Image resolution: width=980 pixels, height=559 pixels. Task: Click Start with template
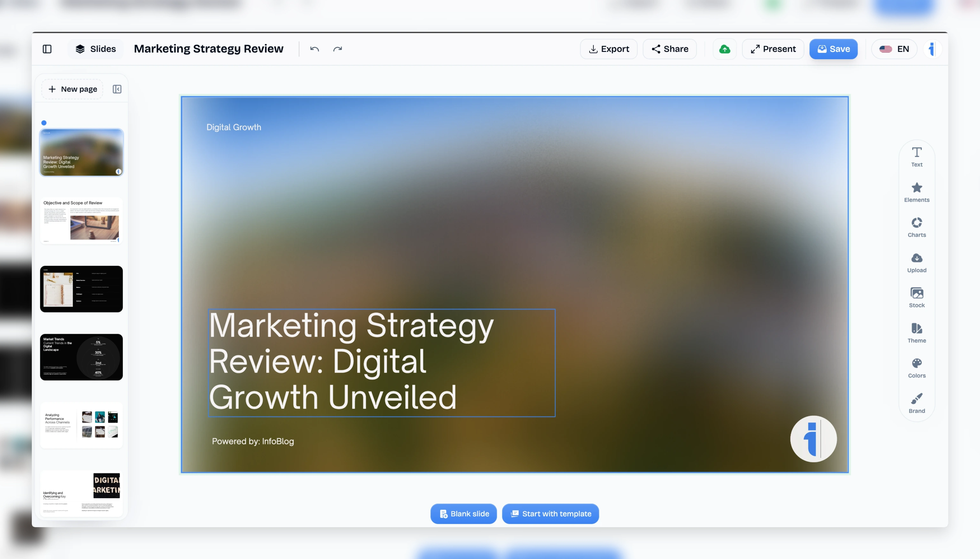(550, 514)
